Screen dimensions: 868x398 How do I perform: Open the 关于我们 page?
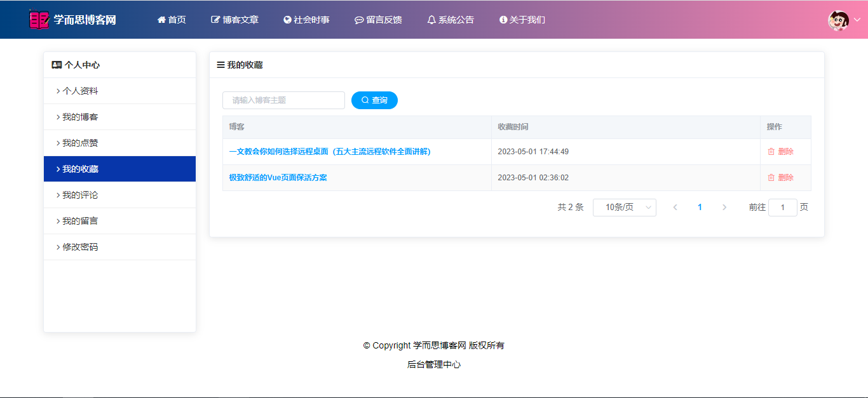pos(522,20)
